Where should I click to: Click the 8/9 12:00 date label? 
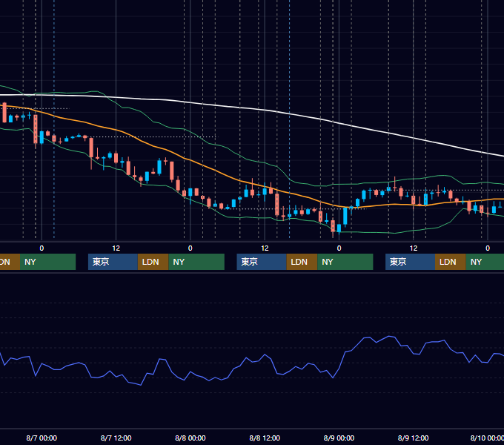[x=413, y=438]
